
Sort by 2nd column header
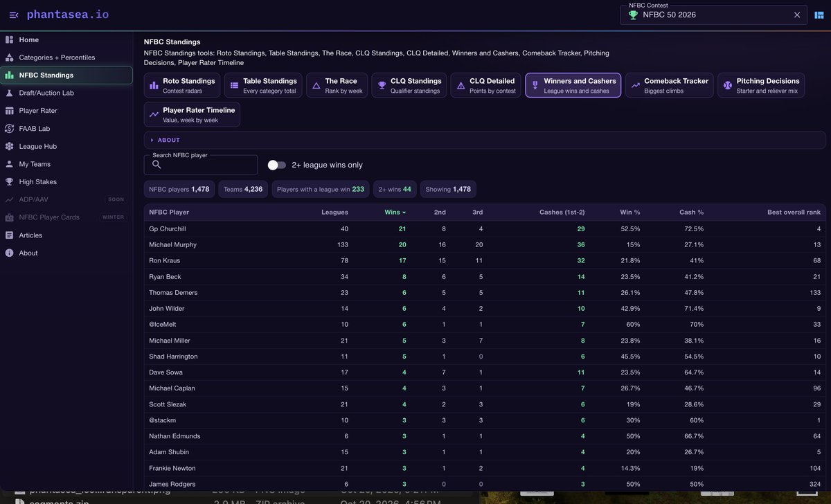[x=440, y=212]
